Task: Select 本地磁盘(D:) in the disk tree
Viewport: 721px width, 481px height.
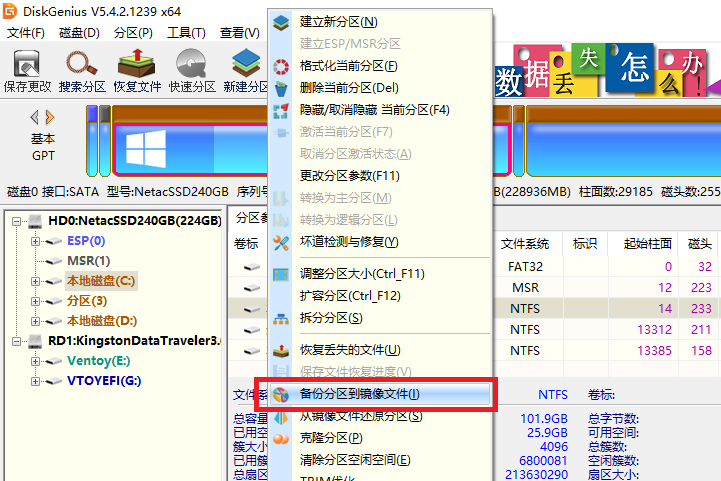Action: [102, 321]
